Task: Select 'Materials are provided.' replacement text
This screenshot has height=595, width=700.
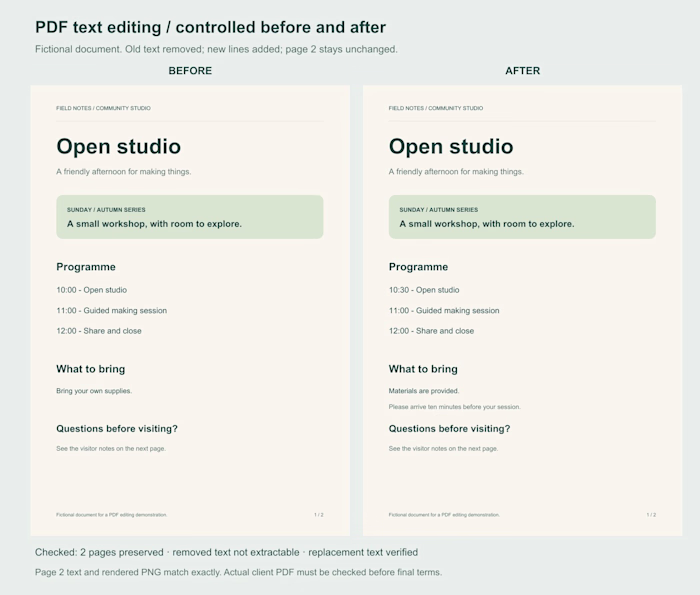Action: point(424,391)
